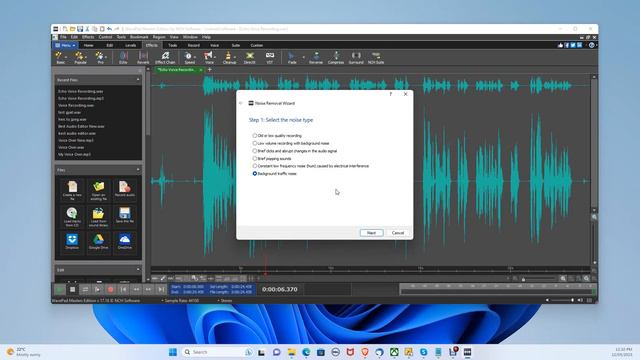Switch to the Record ribbon tab
This screenshot has height=360, width=640.
pos(193,45)
